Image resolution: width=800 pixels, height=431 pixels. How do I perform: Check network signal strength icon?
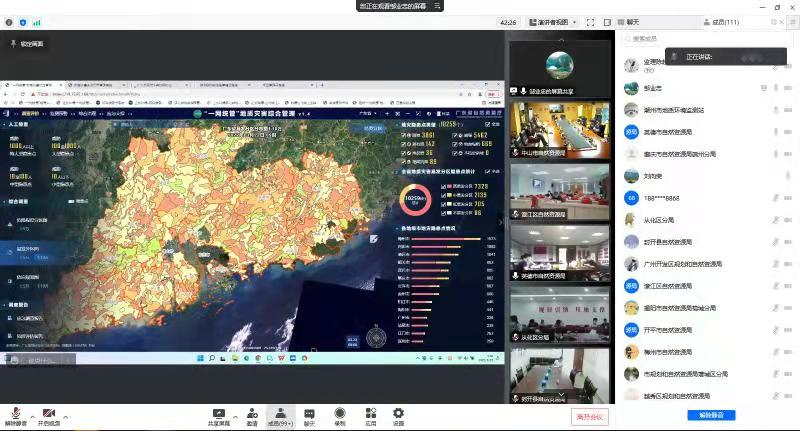pos(37,22)
